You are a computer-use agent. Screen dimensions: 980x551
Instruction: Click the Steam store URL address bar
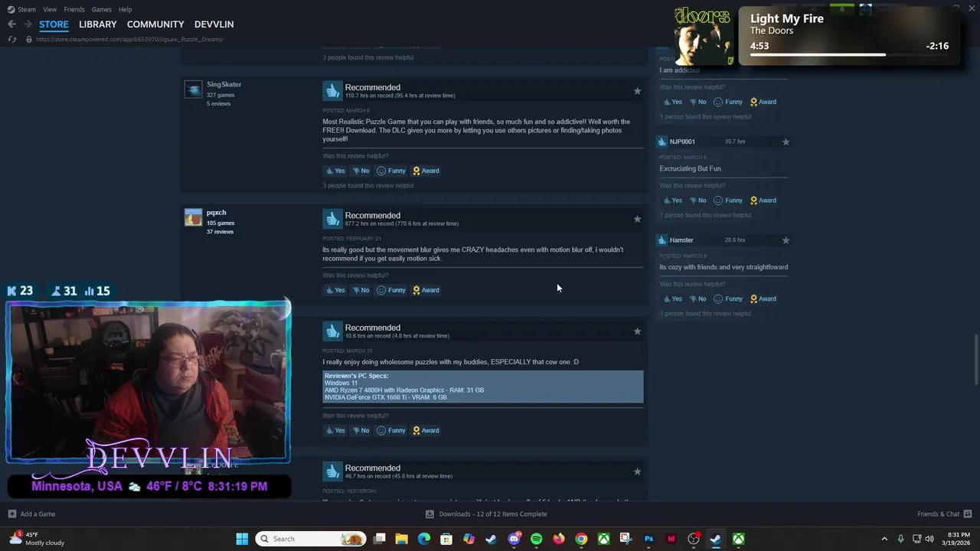point(130,39)
